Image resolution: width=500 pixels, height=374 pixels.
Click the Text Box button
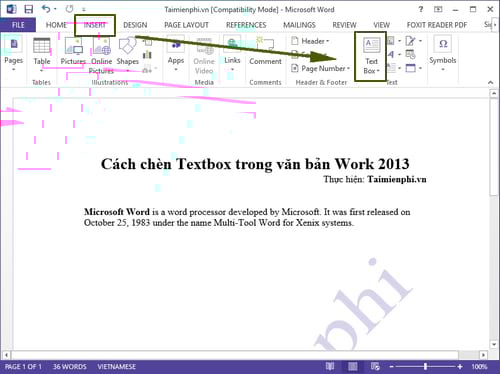pos(371,56)
